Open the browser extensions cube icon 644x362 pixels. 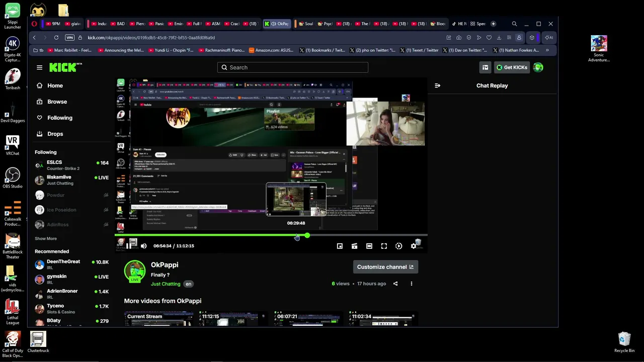click(x=532, y=38)
